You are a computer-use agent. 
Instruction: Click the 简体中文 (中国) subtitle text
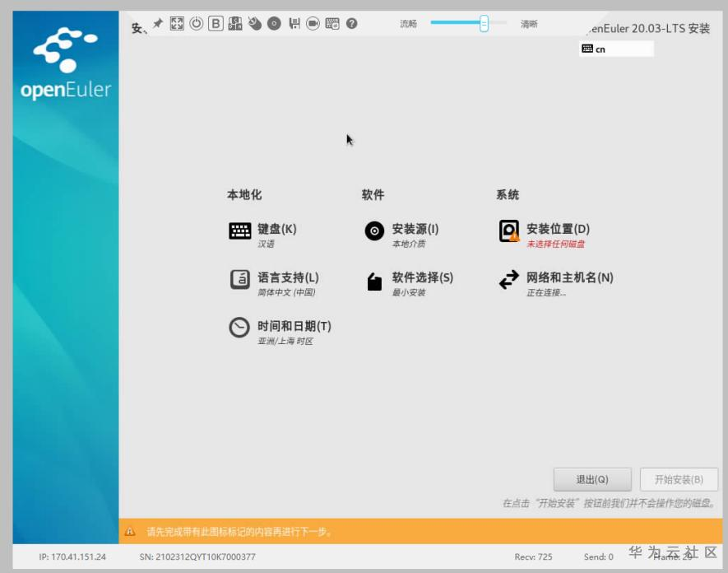pyautogui.click(x=286, y=293)
